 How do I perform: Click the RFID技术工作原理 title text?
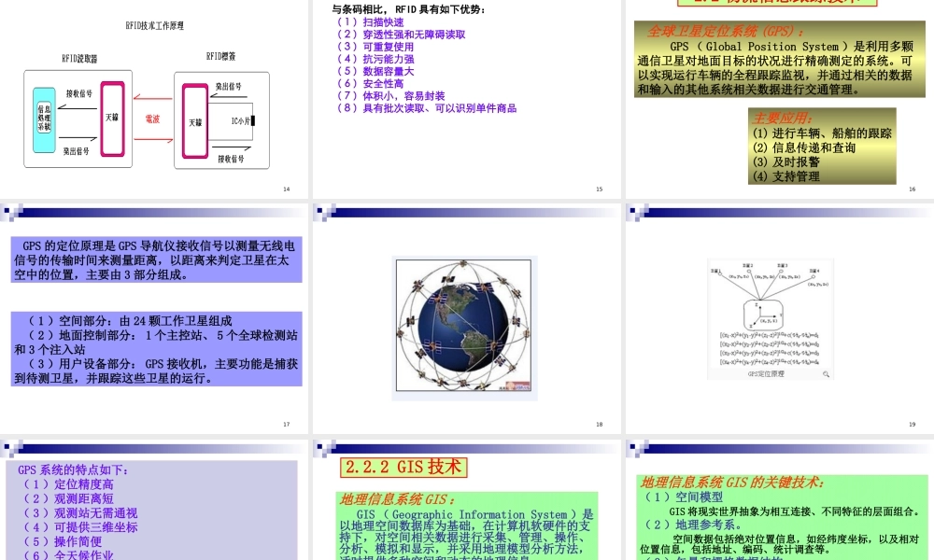click(x=155, y=25)
